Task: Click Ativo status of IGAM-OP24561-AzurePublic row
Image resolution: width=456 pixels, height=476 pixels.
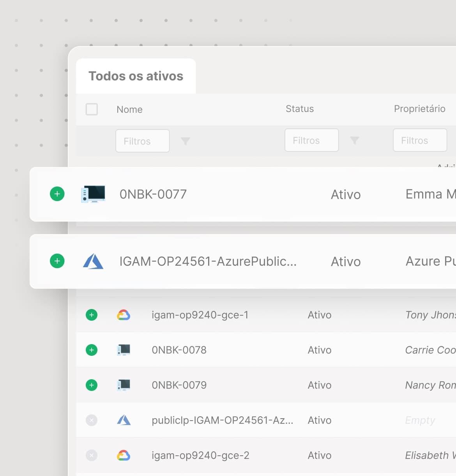Action: (x=346, y=261)
